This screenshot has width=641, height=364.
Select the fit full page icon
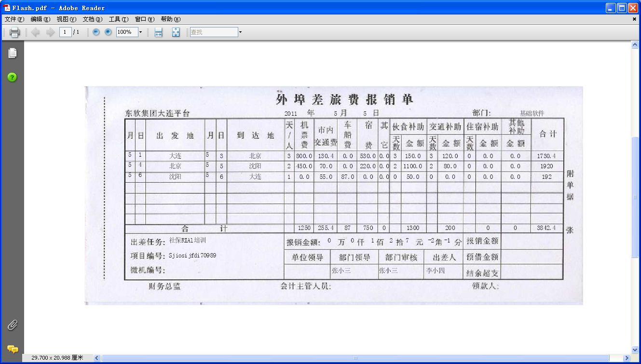click(176, 32)
